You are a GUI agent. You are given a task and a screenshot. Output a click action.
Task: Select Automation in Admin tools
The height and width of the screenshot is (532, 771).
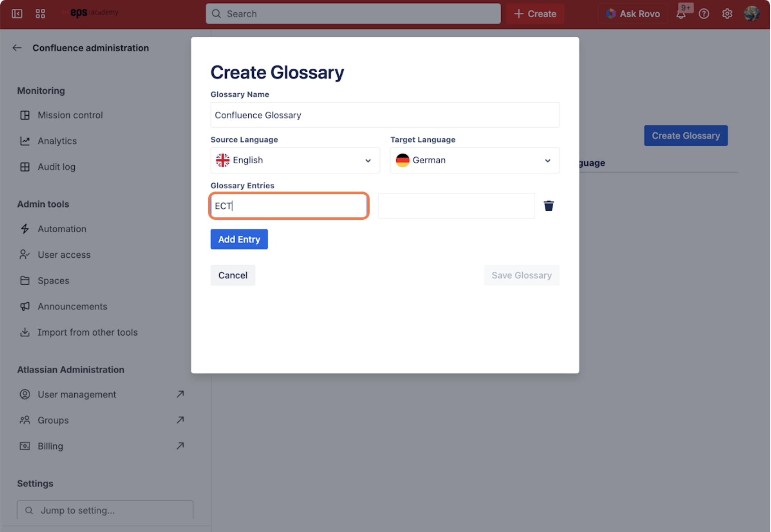point(62,229)
